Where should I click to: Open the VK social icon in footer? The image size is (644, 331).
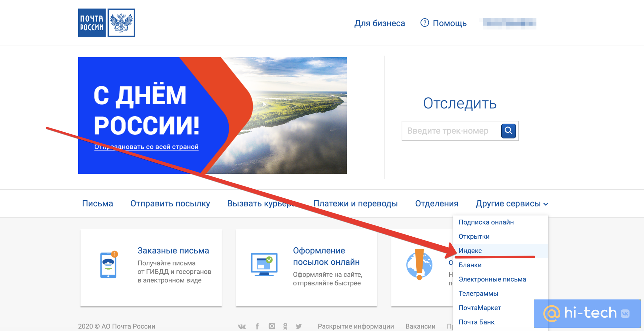click(x=242, y=326)
